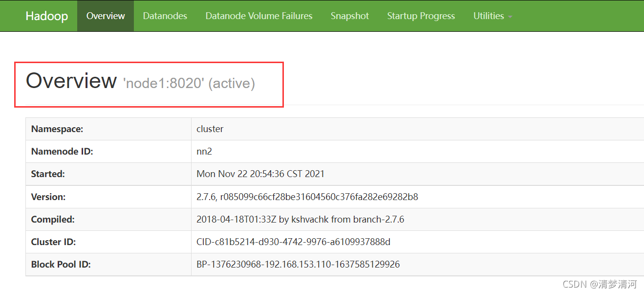This screenshot has width=644, height=293.
Task: Select the 'node1:8020' (active) heading text
Action: point(189,83)
